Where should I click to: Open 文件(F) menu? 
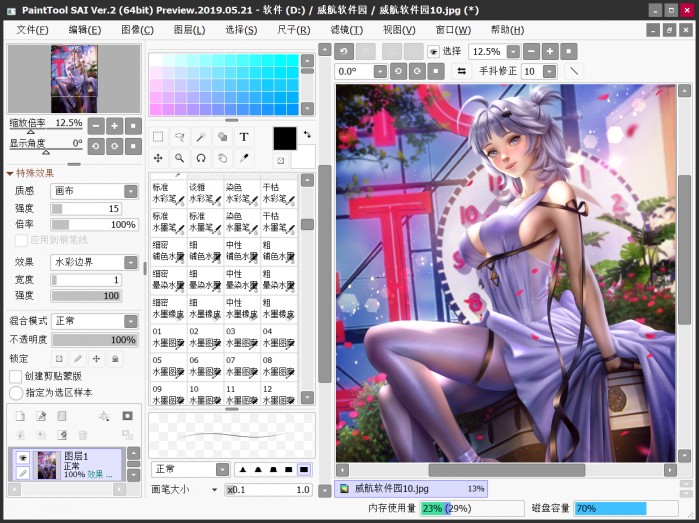coord(33,30)
